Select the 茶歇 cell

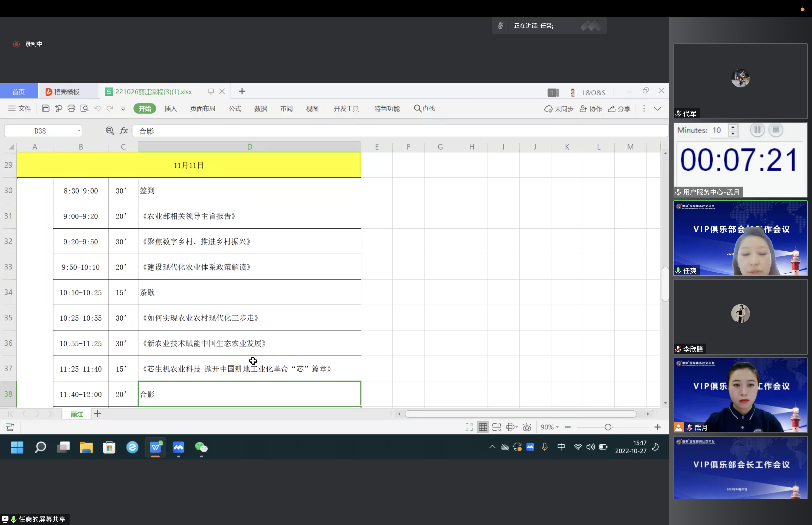point(250,292)
